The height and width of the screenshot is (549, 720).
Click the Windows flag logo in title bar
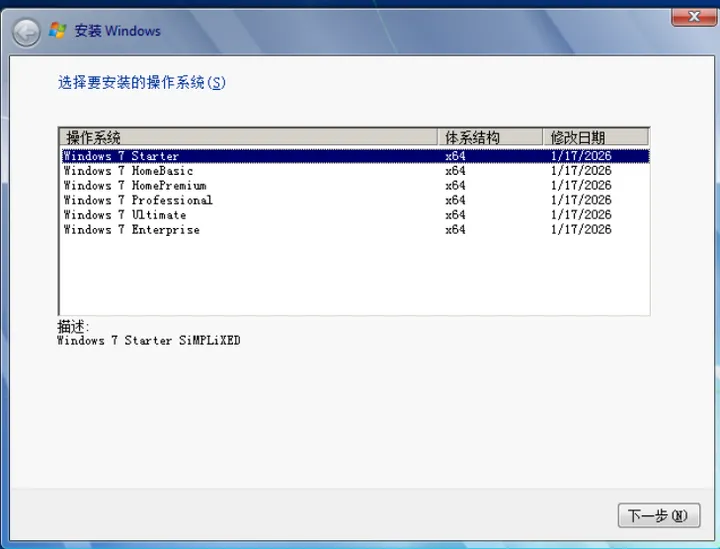[57, 30]
